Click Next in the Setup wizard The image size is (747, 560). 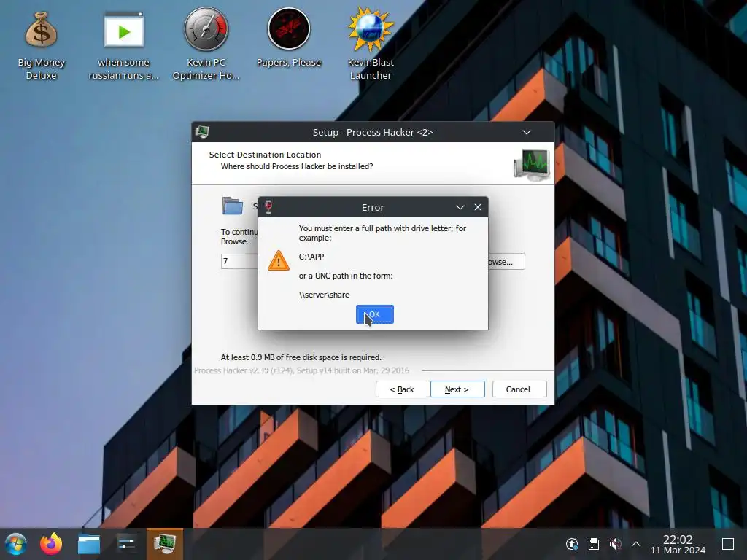coord(457,389)
